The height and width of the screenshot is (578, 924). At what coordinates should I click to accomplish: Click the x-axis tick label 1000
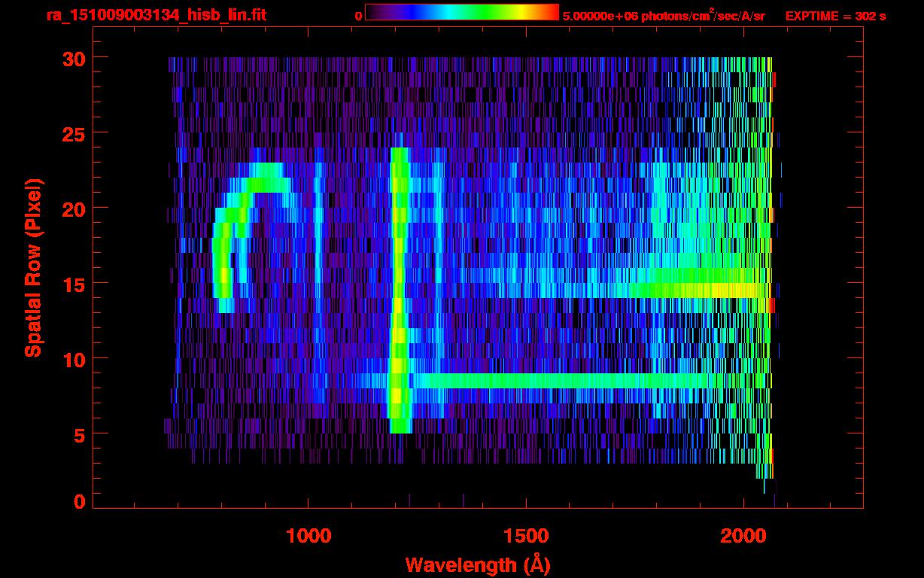(x=309, y=535)
